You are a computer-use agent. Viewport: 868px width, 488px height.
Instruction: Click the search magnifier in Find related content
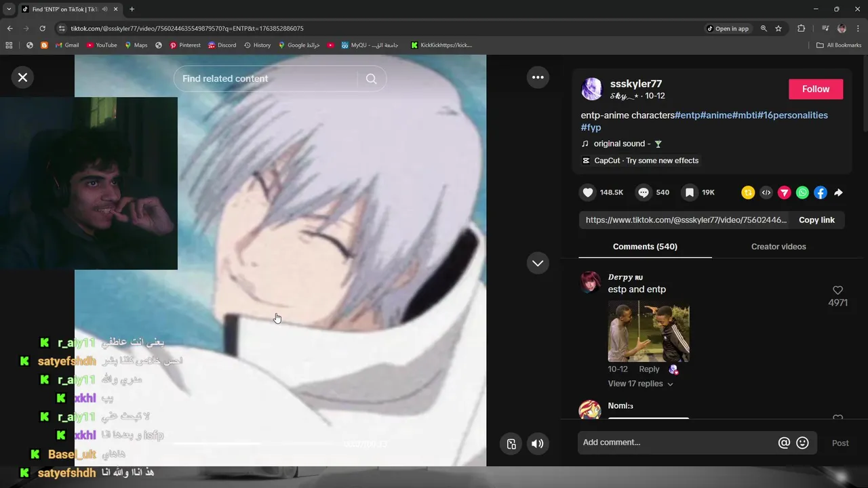pyautogui.click(x=371, y=79)
